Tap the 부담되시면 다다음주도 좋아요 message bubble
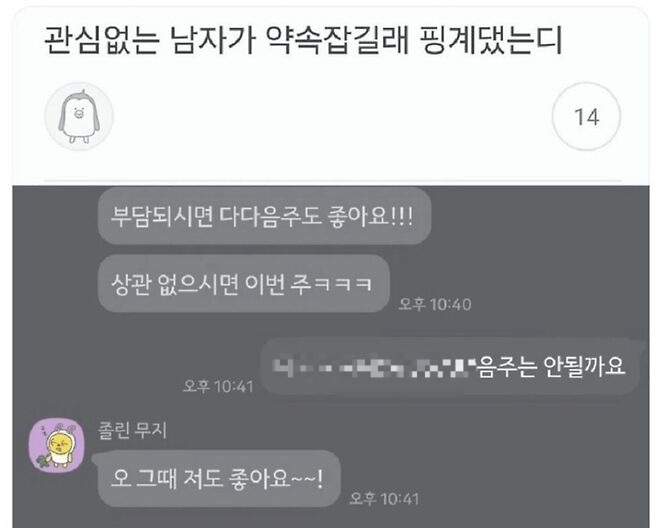 coord(264,216)
